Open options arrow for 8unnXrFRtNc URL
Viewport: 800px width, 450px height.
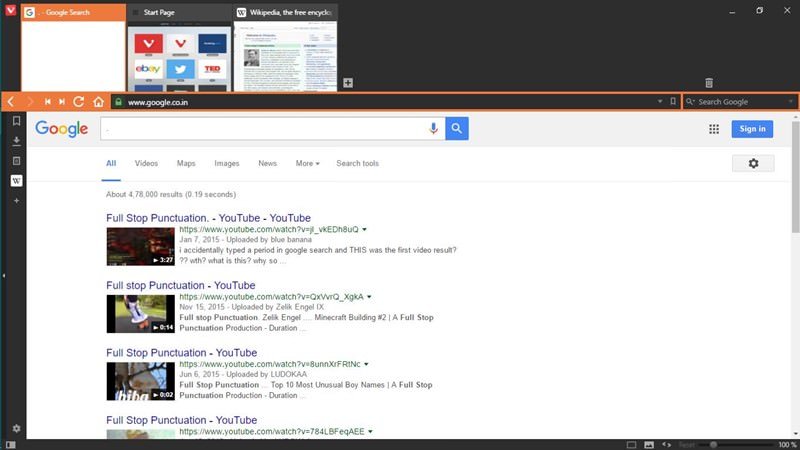click(366, 364)
